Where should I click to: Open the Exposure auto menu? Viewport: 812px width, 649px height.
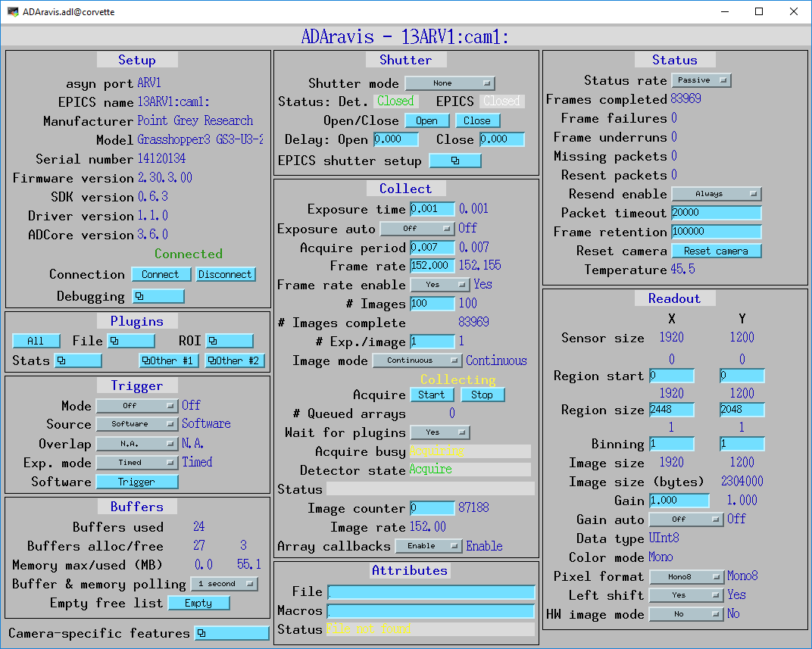click(x=417, y=228)
